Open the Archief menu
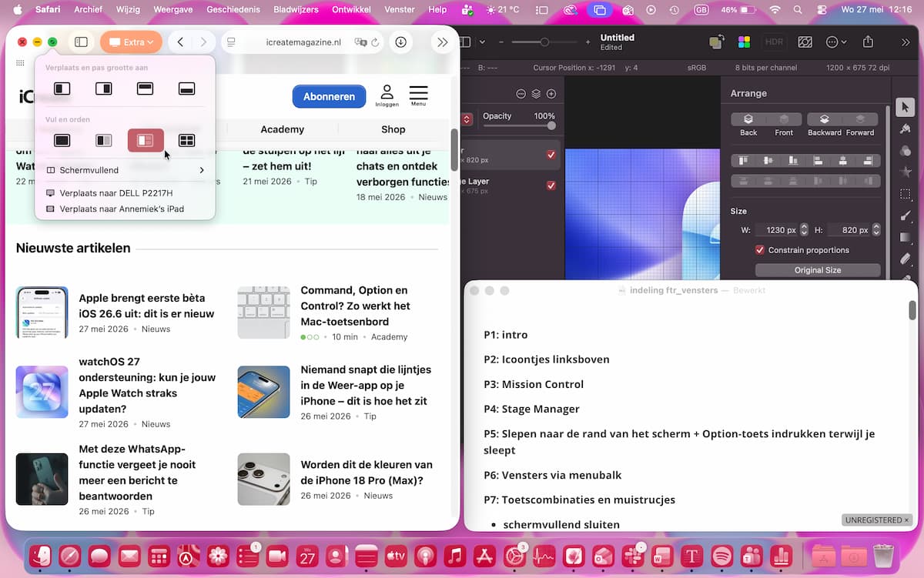The image size is (924, 578). pos(89,9)
